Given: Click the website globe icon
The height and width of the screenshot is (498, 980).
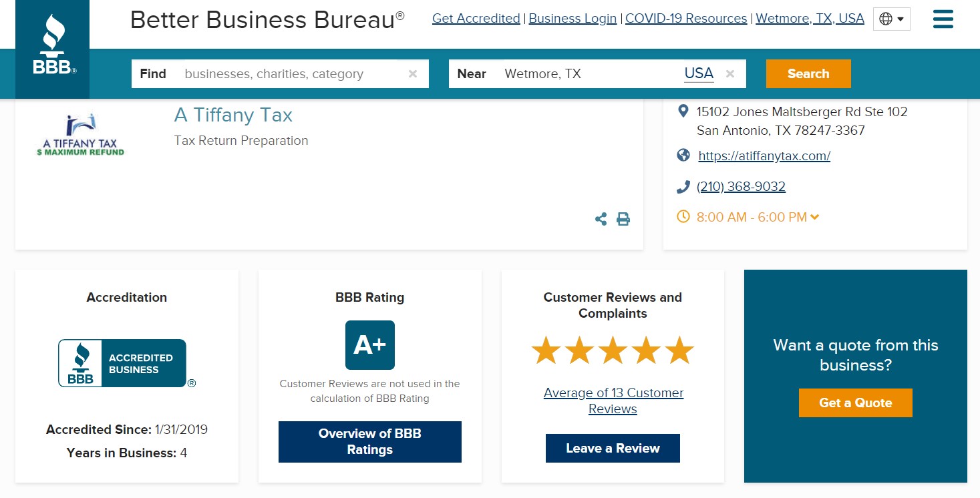Looking at the screenshot, I should coord(683,156).
